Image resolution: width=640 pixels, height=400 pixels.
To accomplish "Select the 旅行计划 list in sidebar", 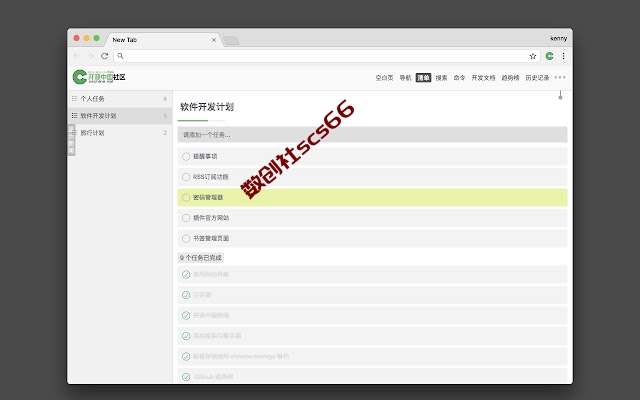I will coord(120,133).
